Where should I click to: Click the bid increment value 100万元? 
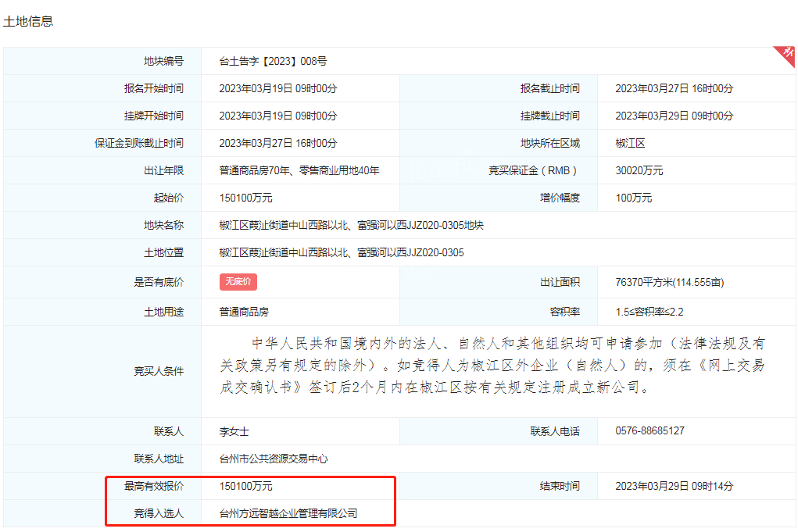[x=633, y=198]
